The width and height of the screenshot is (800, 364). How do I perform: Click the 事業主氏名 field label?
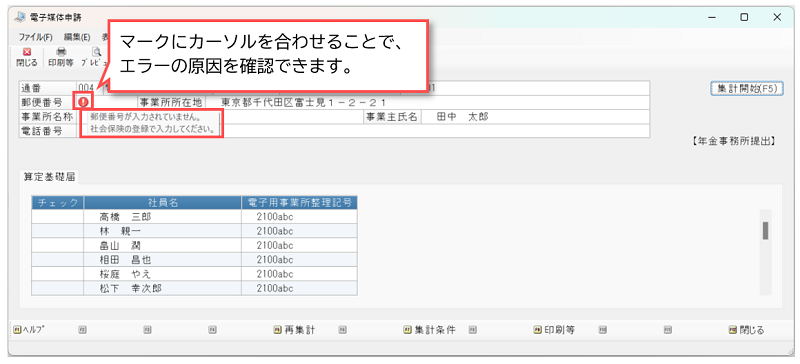(x=391, y=117)
